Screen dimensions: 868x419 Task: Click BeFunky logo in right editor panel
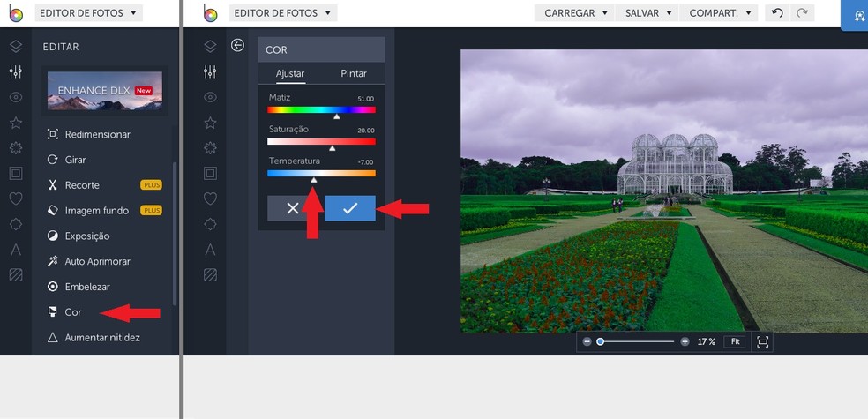[x=210, y=12]
